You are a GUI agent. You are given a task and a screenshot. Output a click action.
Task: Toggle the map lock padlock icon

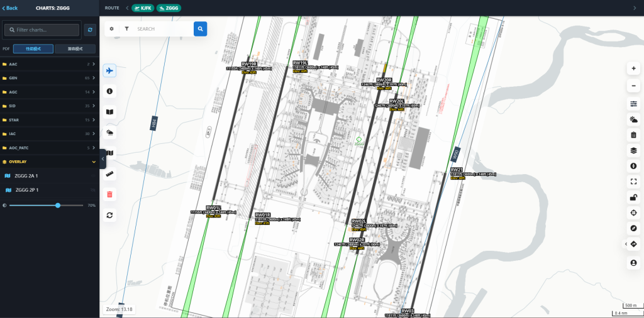pos(633,197)
